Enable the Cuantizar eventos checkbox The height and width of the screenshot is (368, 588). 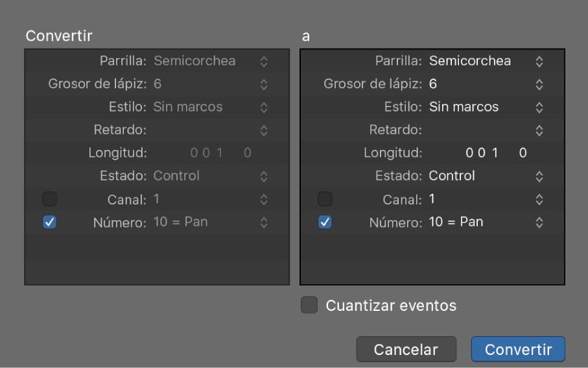coord(309,305)
